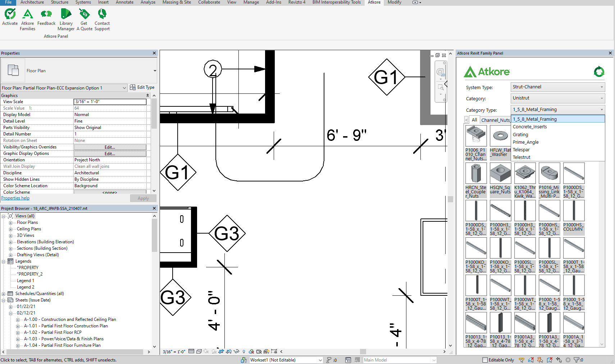Screen dimensions: 615x364
Task: Switch to the Modify ribbon tab
Action: [x=394, y=3]
